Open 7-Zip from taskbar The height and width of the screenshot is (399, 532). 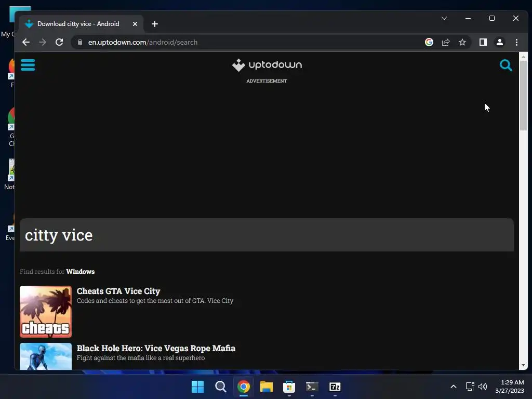(x=335, y=387)
